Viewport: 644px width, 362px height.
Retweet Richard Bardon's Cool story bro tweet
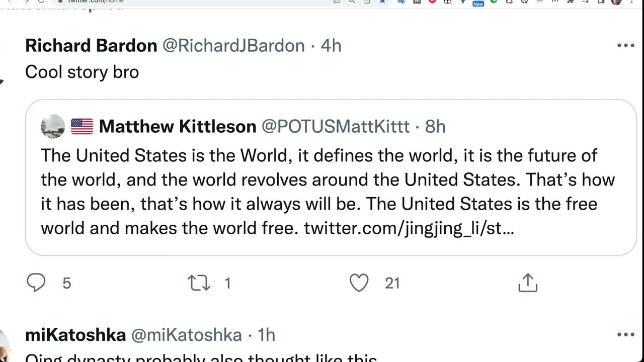click(199, 283)
